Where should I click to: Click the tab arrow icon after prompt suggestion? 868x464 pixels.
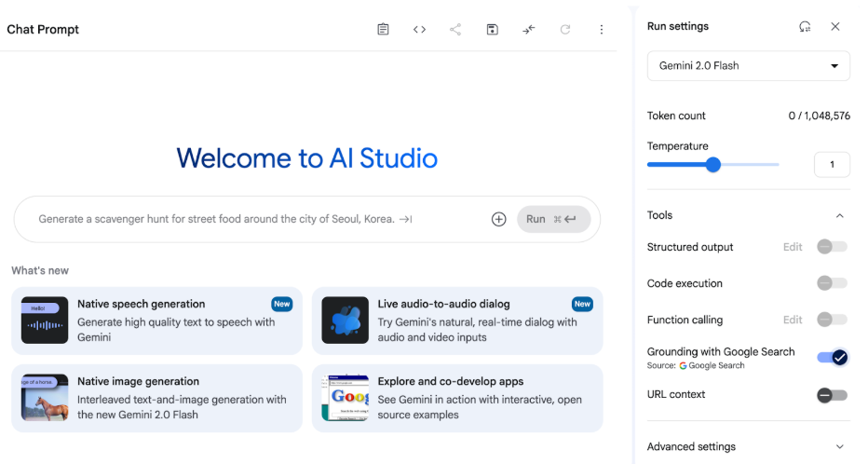[x=406, y=219]
